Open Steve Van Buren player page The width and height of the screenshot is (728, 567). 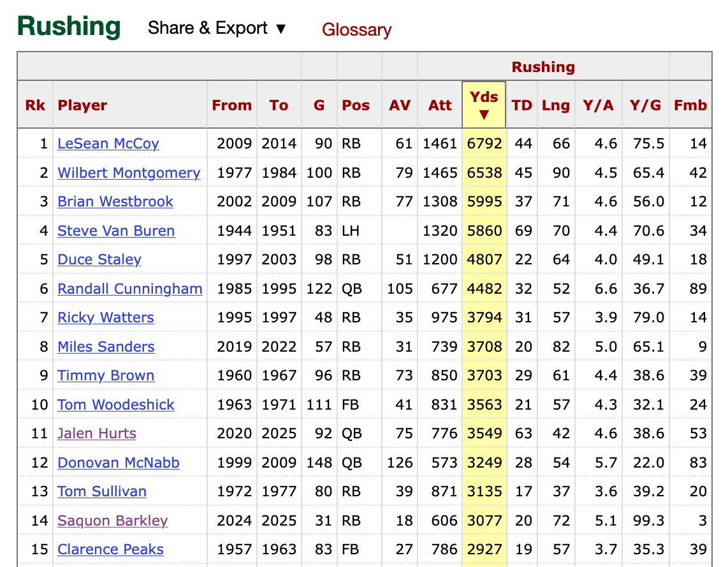tap(116, 231)
